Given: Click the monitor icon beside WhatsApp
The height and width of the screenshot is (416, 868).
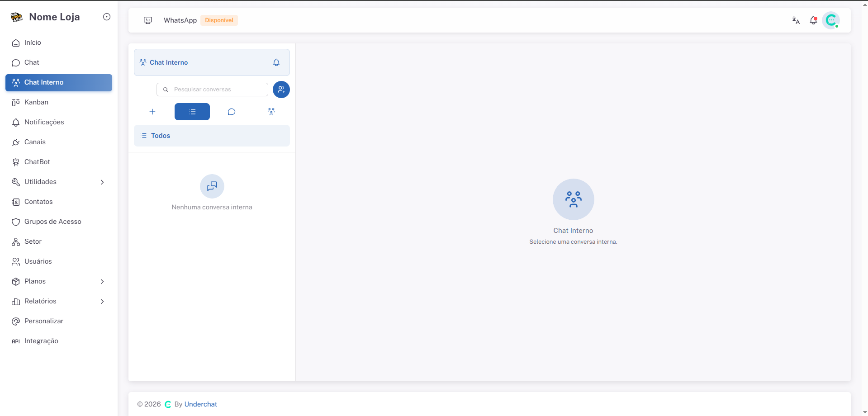Looking at the screenshot, I should 148,20.
